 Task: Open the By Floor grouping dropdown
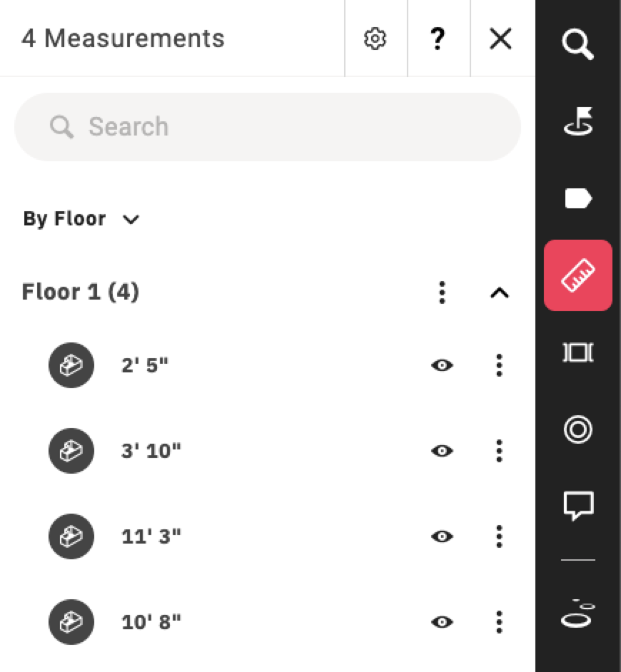coord(81,219)
